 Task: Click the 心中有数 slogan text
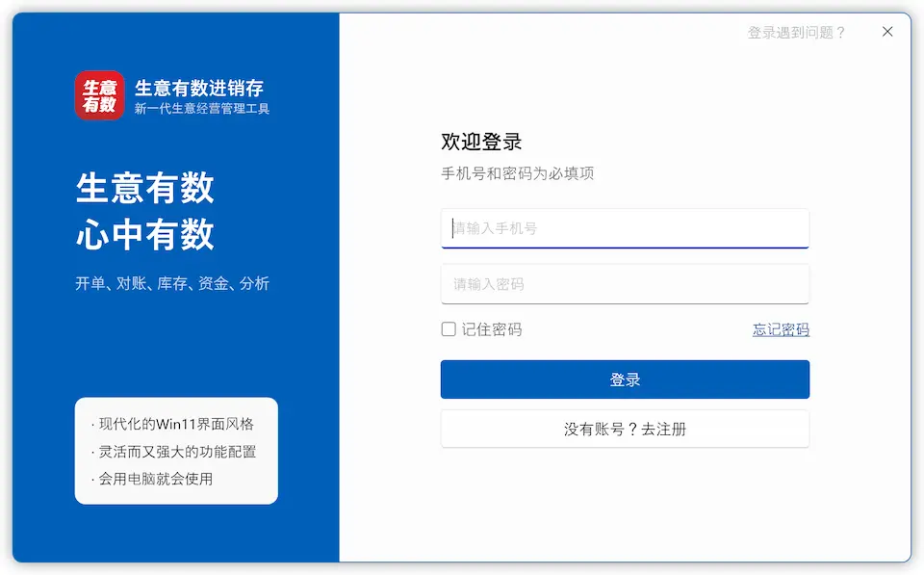coord(145,234)
